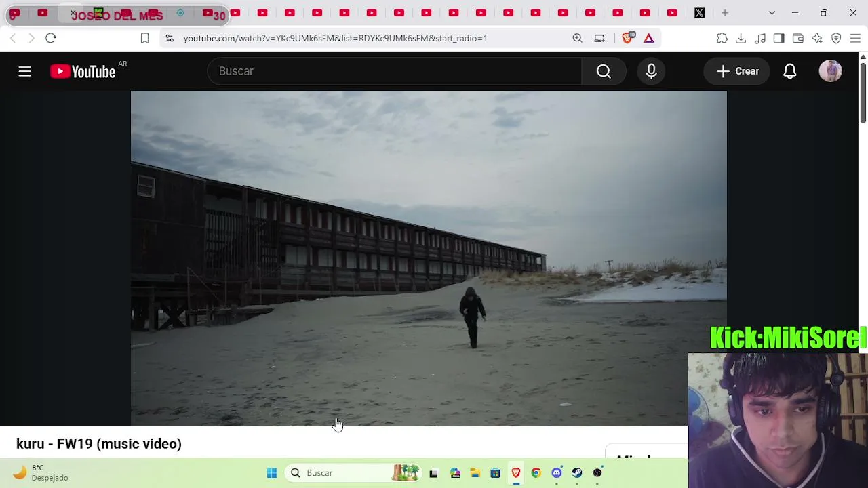The height and width of the screenshot is (488, 868).
Task: Open the weather widget showing 8°C Despejado
Action: [42, 472]
